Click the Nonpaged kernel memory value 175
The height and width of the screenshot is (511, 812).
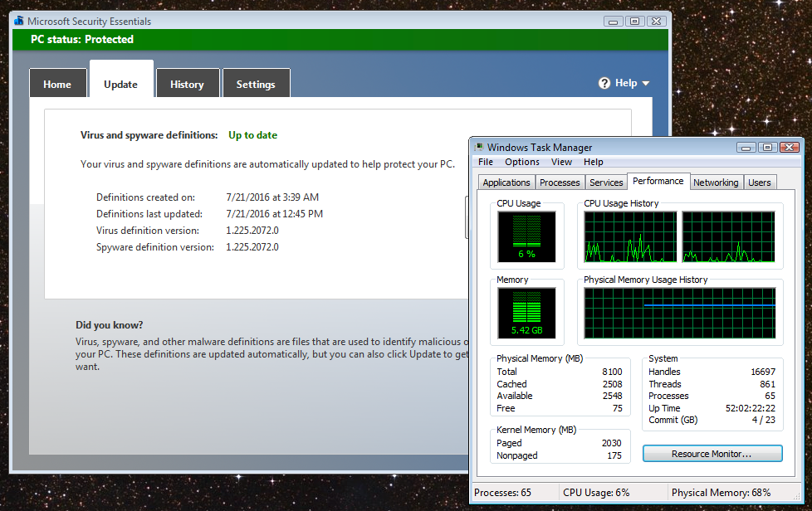pos(614,455)
